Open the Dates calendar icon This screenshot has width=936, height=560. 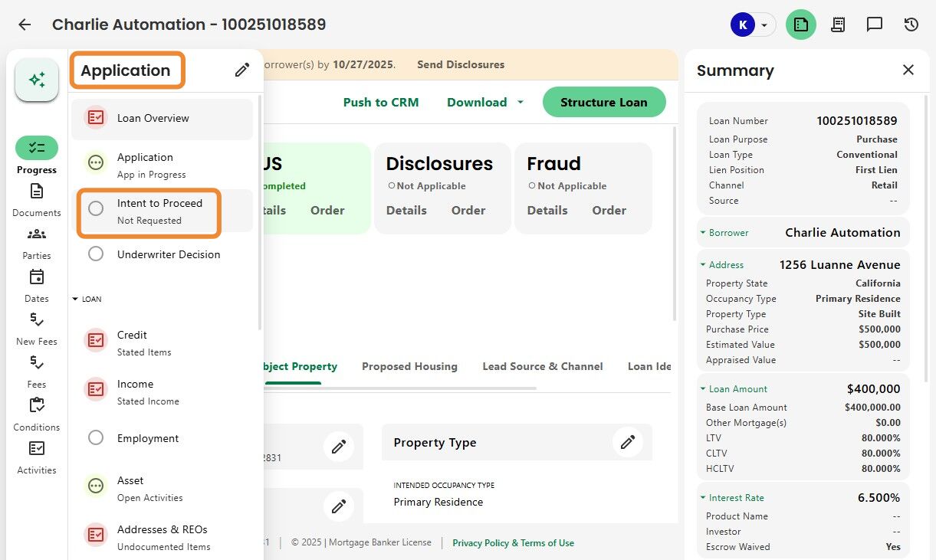(37, 277)
